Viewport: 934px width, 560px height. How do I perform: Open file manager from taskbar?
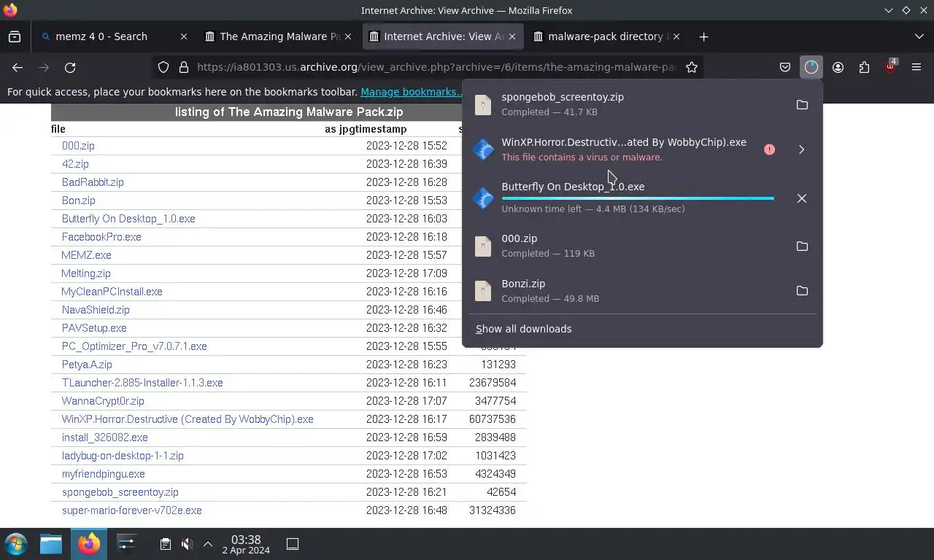point(51,544)
